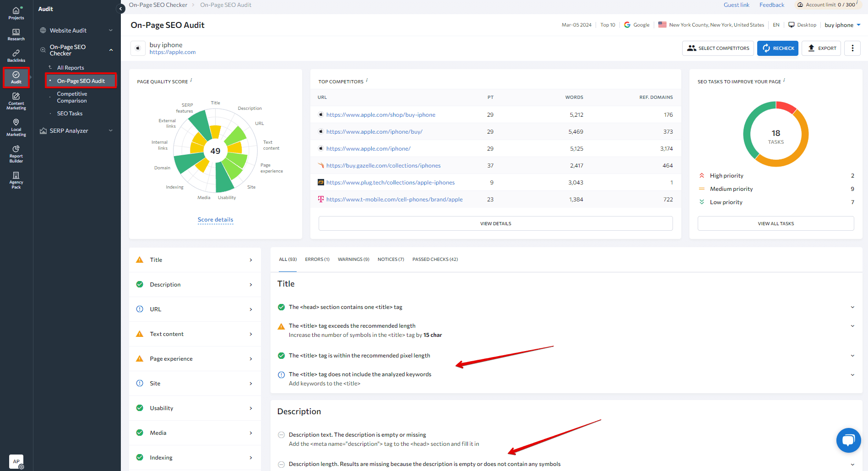This screenshot has width=868, height=471.
Task: Click the VIEW ALL TASKS button
Action: 776,223
